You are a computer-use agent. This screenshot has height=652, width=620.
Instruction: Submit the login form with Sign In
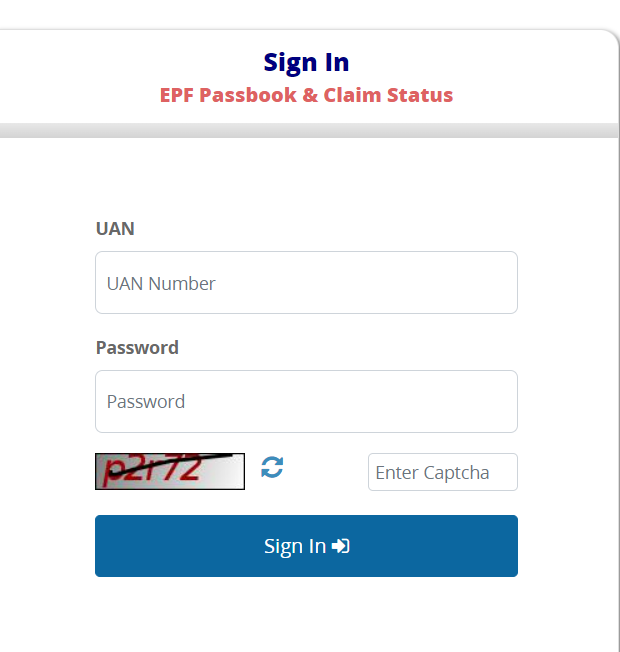point(306,546)
